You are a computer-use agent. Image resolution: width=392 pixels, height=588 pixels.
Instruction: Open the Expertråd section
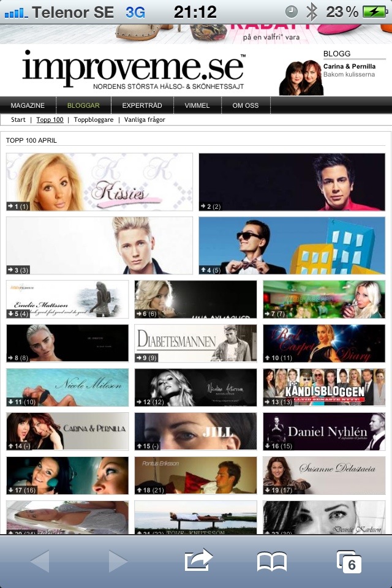pyautogui.click(x=141, y=105)
